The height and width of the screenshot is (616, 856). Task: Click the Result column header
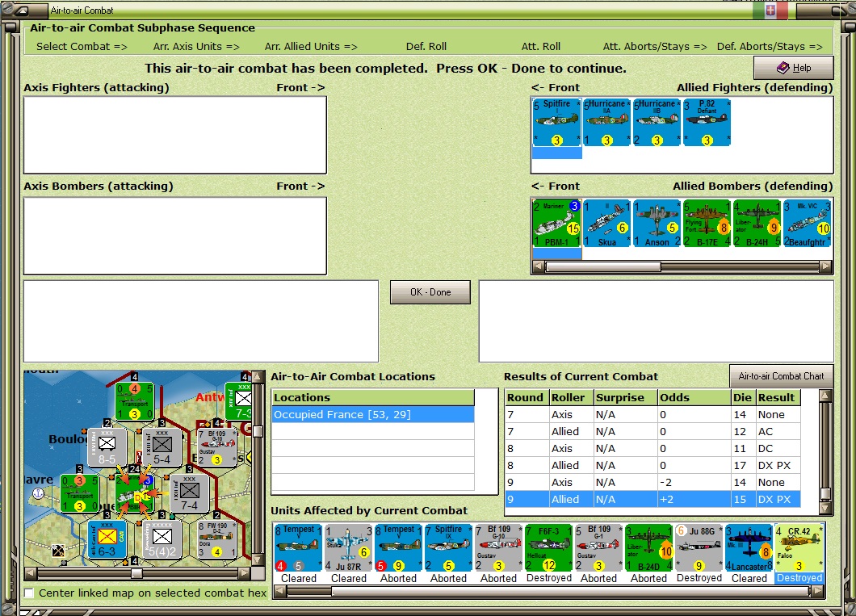(x=778, y=397)
